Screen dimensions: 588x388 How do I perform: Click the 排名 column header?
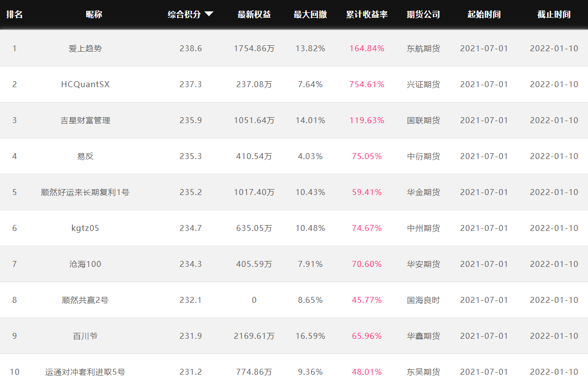coord(14,15)
